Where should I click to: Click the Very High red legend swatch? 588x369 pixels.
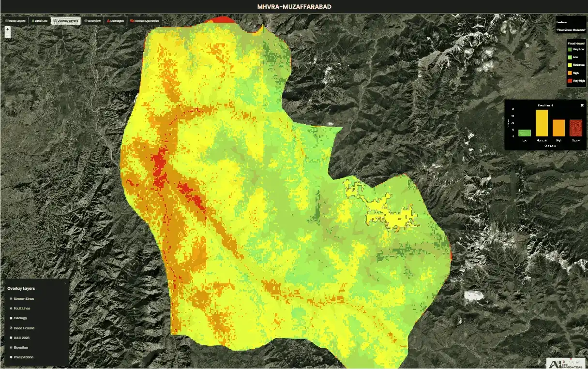[x=570, y=81]
